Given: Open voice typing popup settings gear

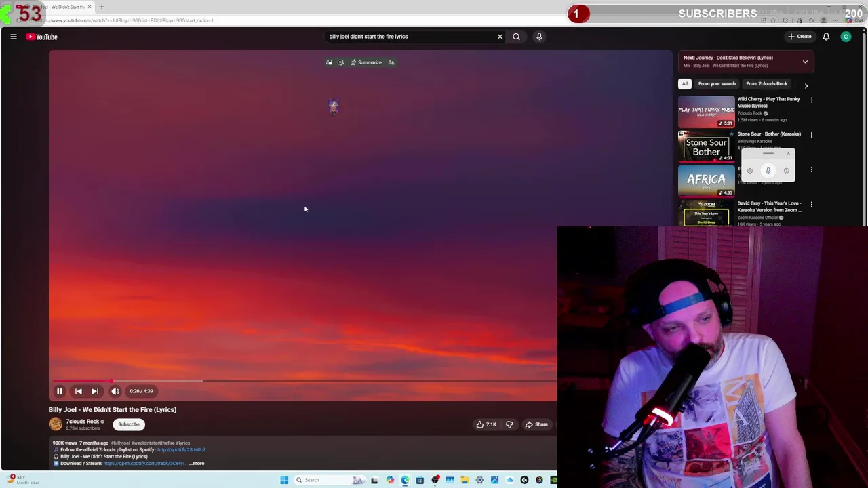Looking at the screenshot, I should tap(749, 171).
